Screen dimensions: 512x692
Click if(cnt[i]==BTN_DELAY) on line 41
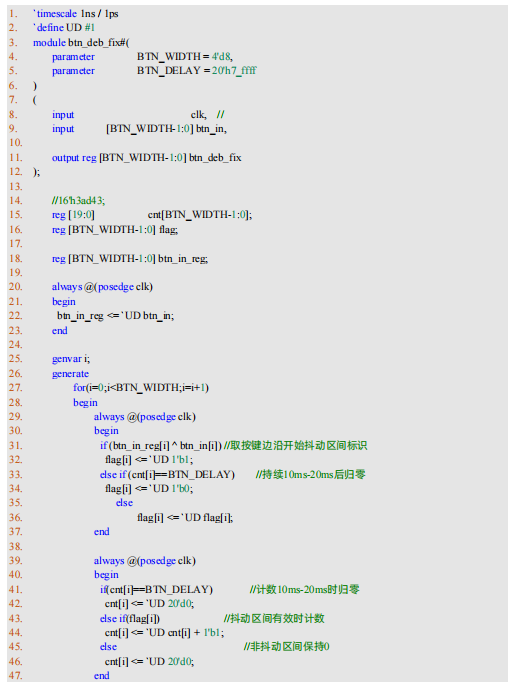click(x=156, y=590)
